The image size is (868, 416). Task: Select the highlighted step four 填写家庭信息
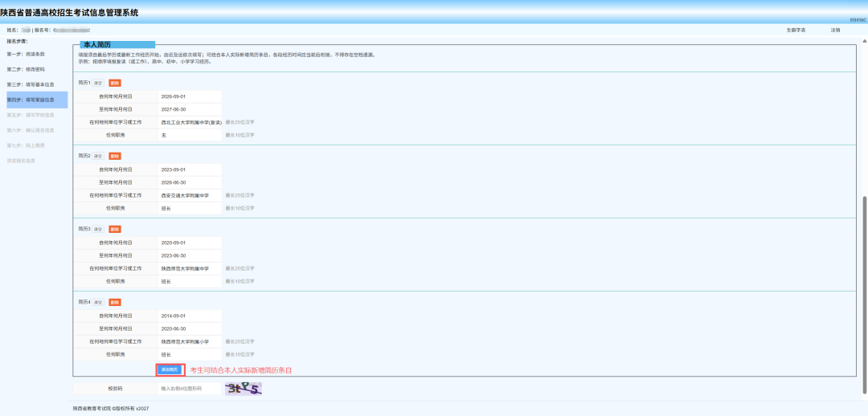[36, 100]
